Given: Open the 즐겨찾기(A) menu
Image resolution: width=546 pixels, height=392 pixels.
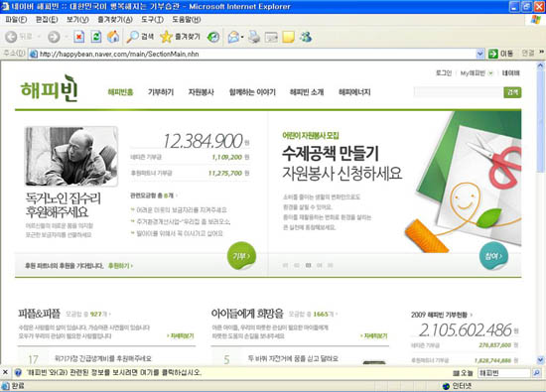Looking at the screenshot, I should pos(115,20).
